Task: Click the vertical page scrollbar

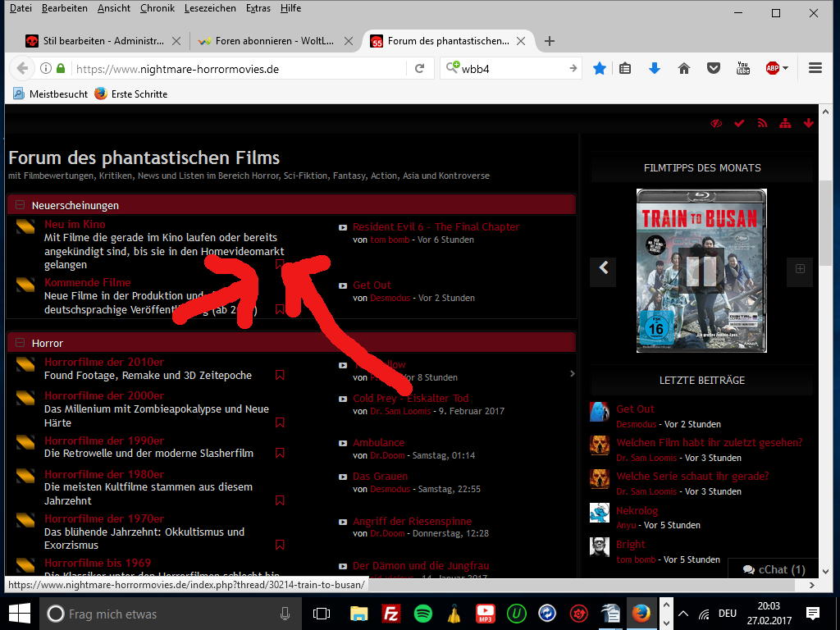Action: coord(825,221)
